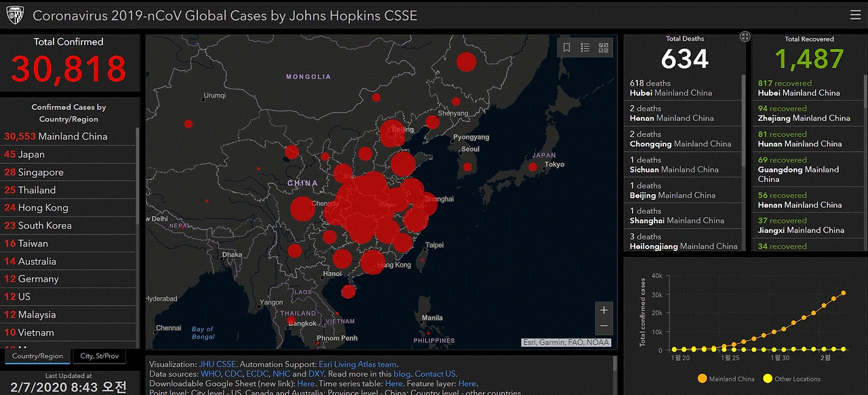Select 14 Australia in country list
868x395 pixels.
tap(68, 261)
